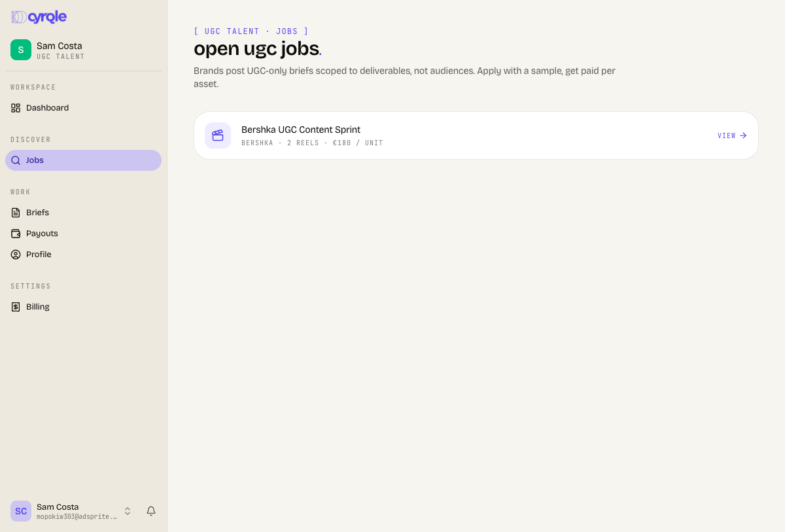Click the "Brands post UGC-only briefs" description
The width and height of the screenshot is (785, 532).
[x=404, y=77]
